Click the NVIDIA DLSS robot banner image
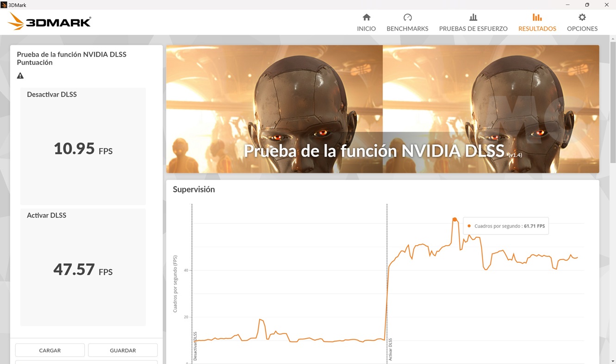The height and width of the screenshot is (364, 616). click(x=382, y=109)
